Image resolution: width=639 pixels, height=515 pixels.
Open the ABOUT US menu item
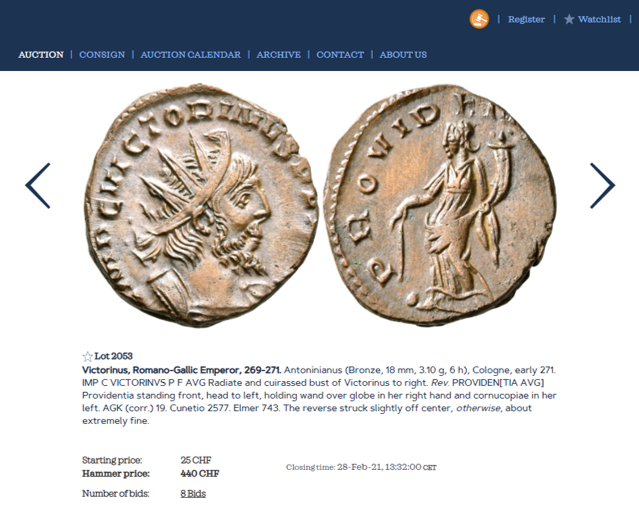403,55
